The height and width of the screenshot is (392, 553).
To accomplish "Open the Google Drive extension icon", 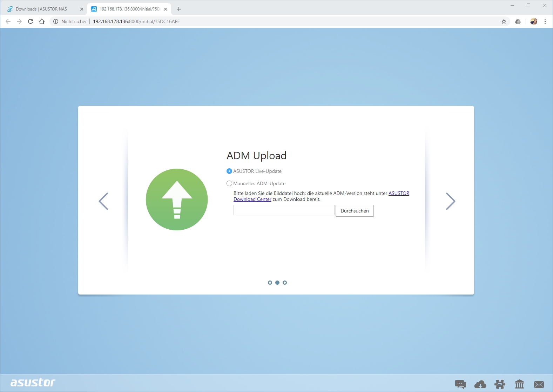I will [x=518, y=21].
